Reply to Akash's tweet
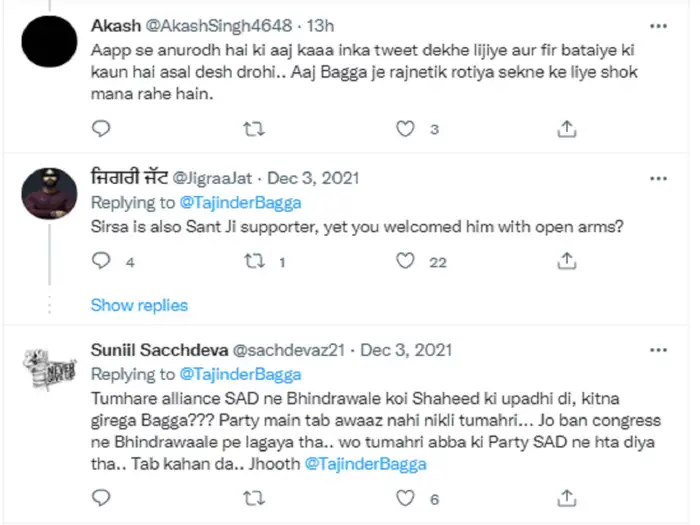 100,128
